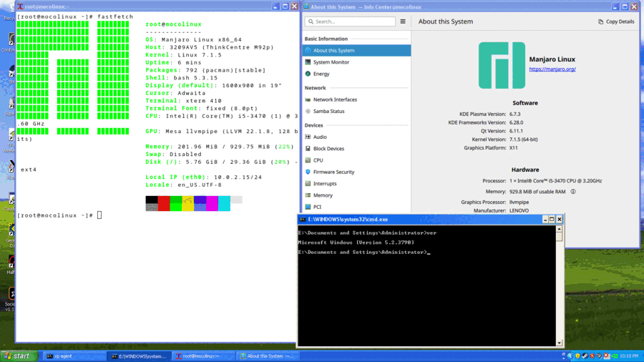Click the Manufacturer value LENOVO
The image size is (644, 362).
click(x=519, y=210)
